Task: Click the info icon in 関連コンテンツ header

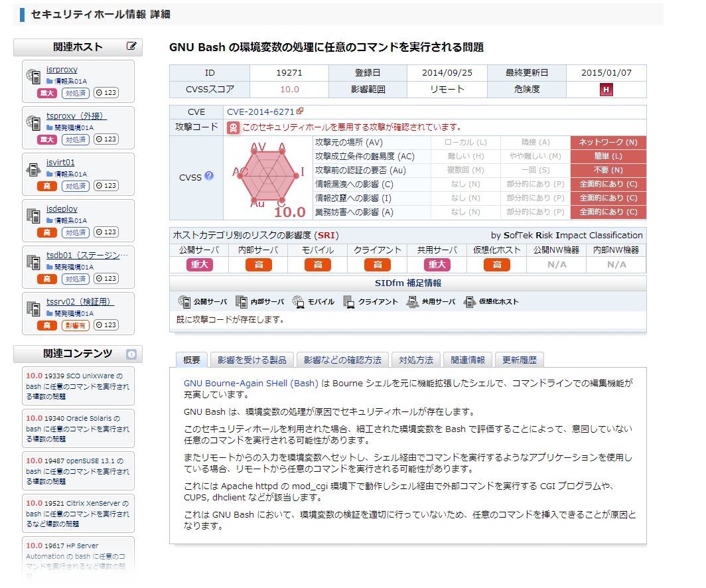Action: coord(131,354)
